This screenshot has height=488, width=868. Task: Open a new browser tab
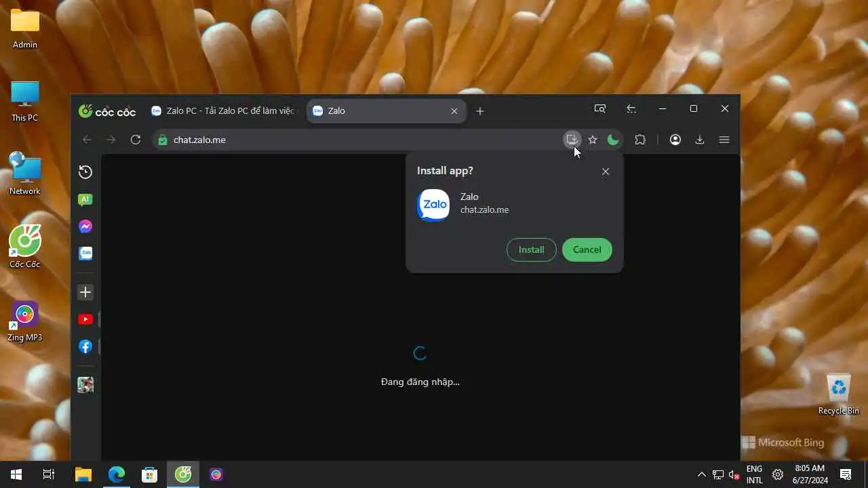click(x=480, y=111)
